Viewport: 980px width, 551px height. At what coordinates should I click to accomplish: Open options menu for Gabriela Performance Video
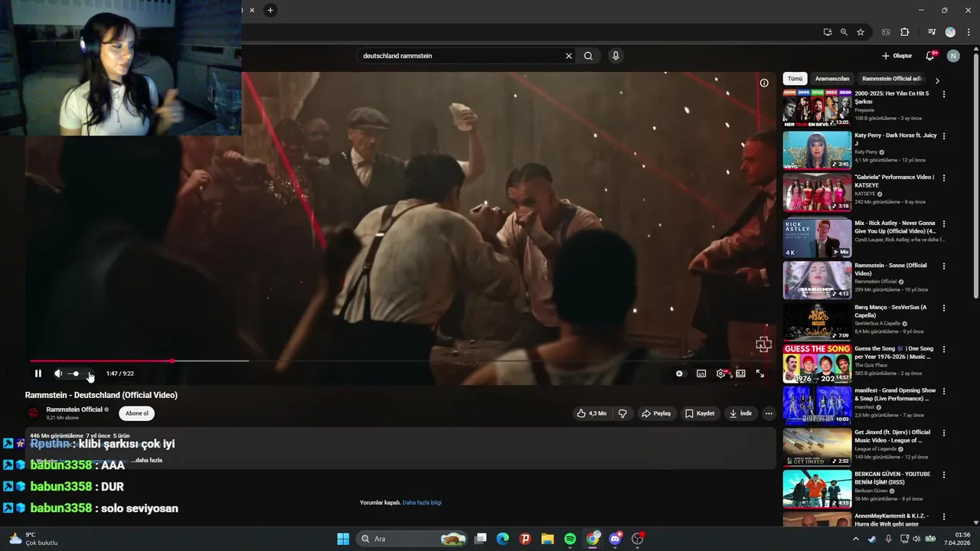click(944, 178)
